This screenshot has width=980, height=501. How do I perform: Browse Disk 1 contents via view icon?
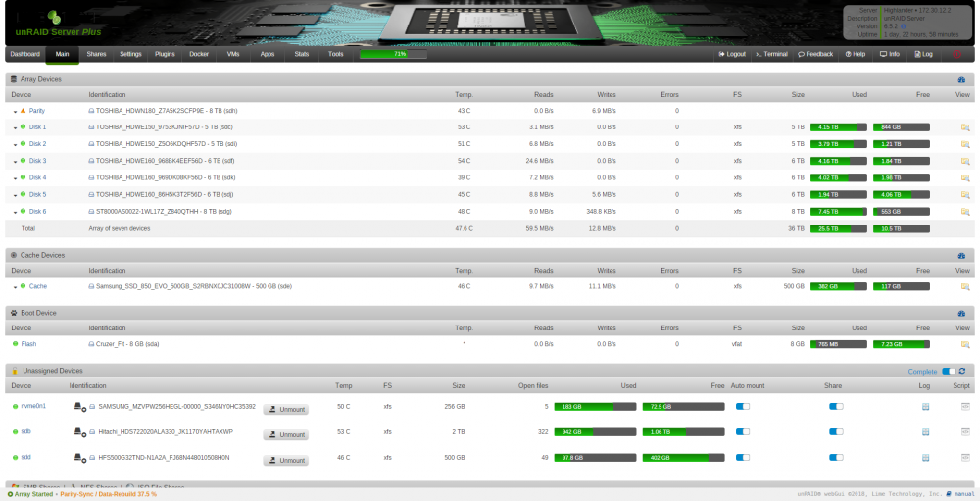click(x=965, y=127)
